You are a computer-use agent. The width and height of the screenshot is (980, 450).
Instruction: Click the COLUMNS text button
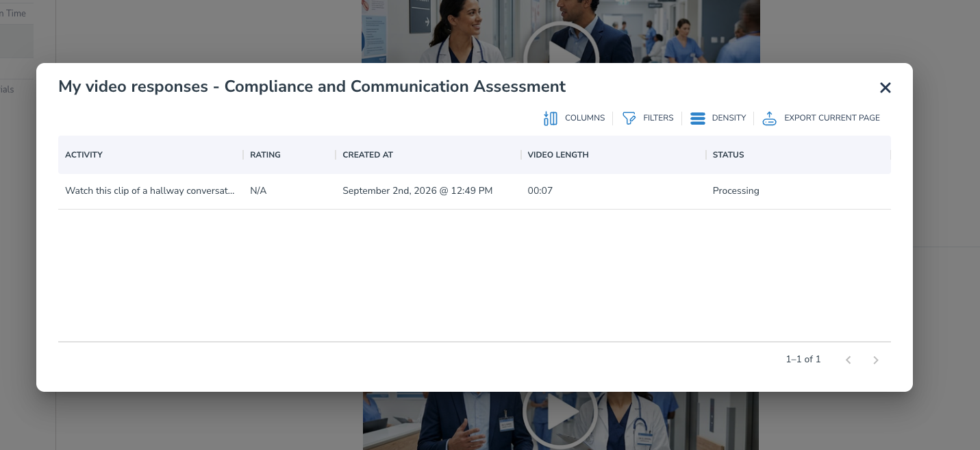coord(585,118)
